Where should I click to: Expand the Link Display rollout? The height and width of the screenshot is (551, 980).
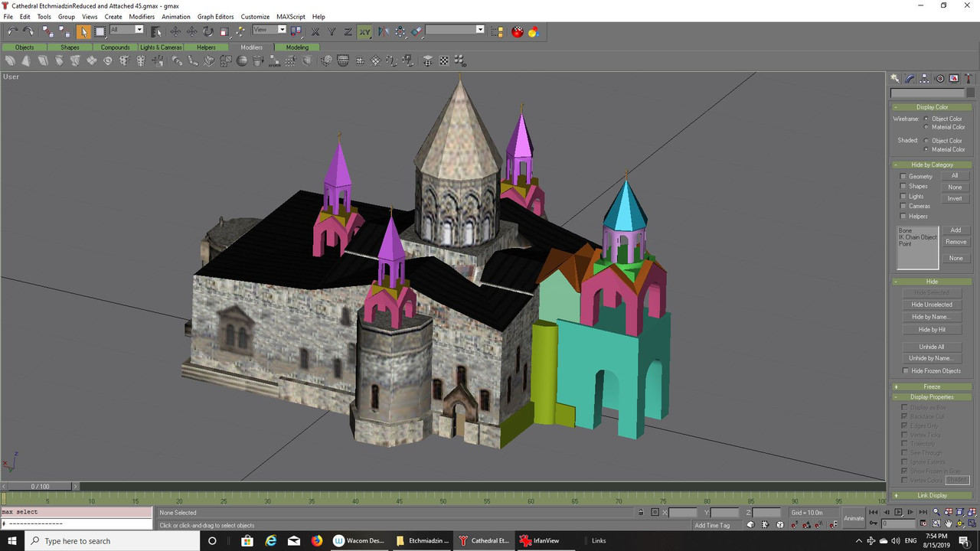tap(931, 495)
